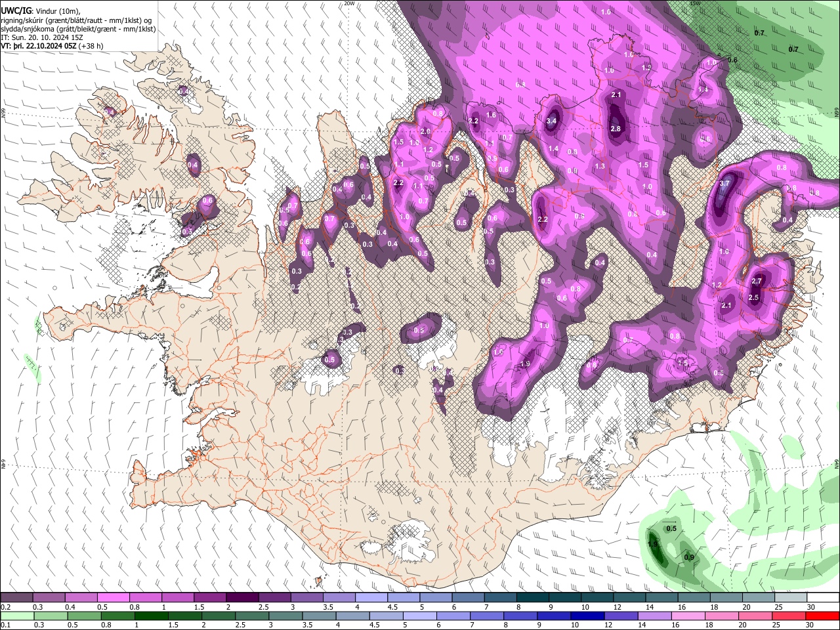
Task: Click the 0.2 label on snow legend scale
Action: (x=5, y=607)
